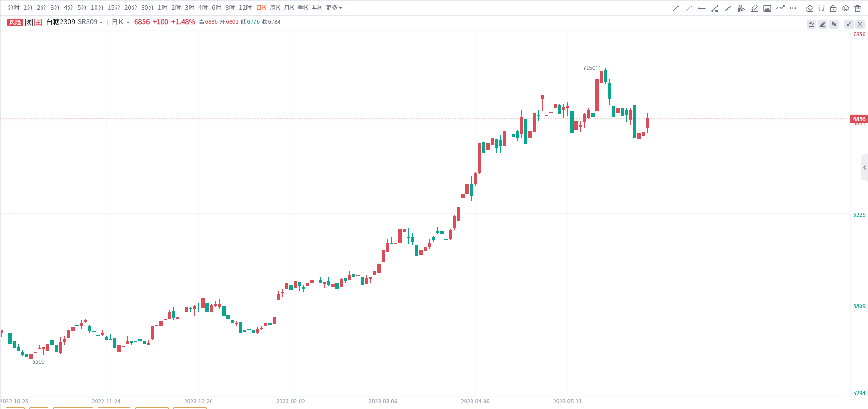Click the 5500 low price marker
The width and height of the screenshot is (868, 409).
point(38,362)
